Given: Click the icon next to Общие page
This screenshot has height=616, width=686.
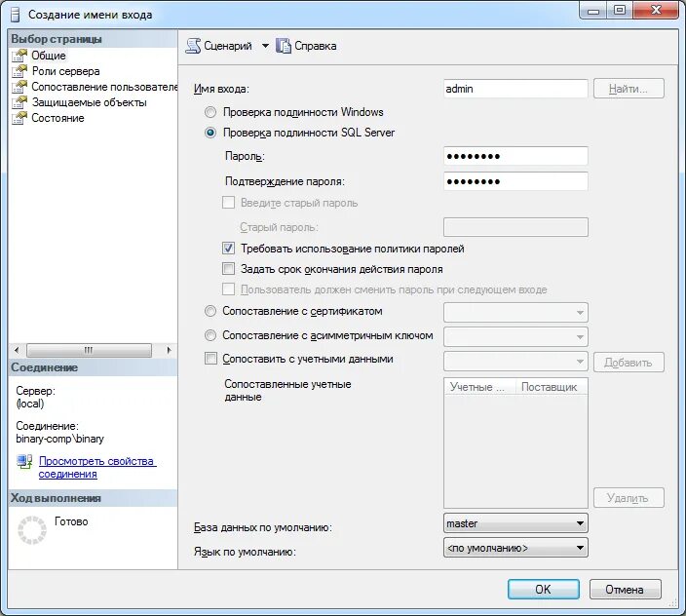Looking at the screenshot, I should coord(19,56).
